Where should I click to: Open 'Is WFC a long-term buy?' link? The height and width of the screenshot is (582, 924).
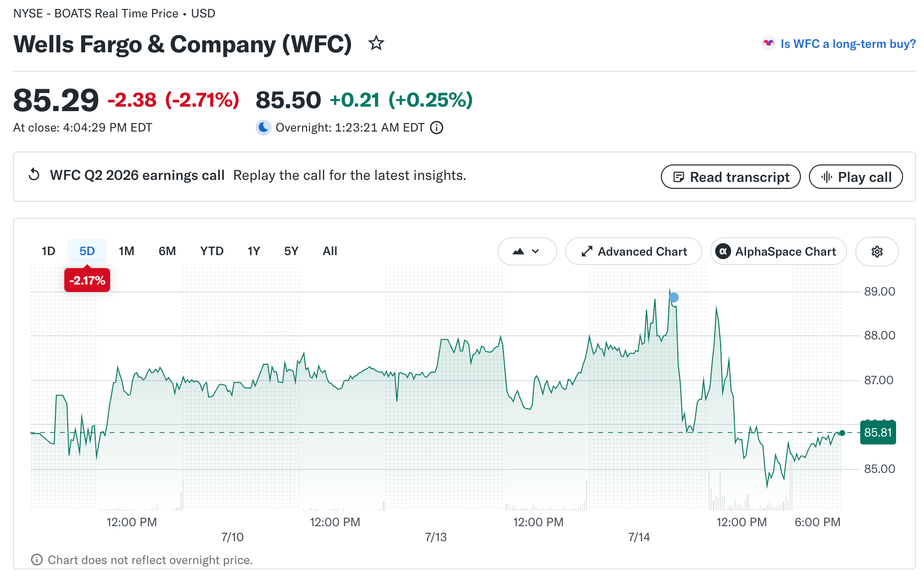click(x=848, y=44)
